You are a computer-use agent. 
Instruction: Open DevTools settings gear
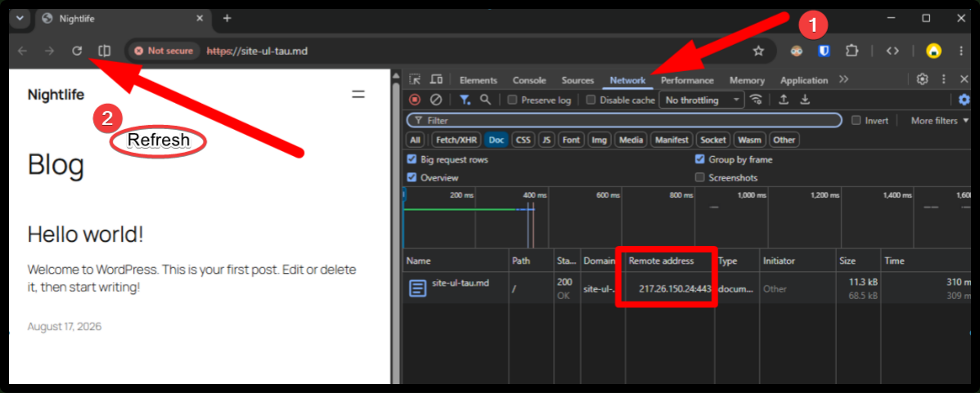click(x=923, y=79)
